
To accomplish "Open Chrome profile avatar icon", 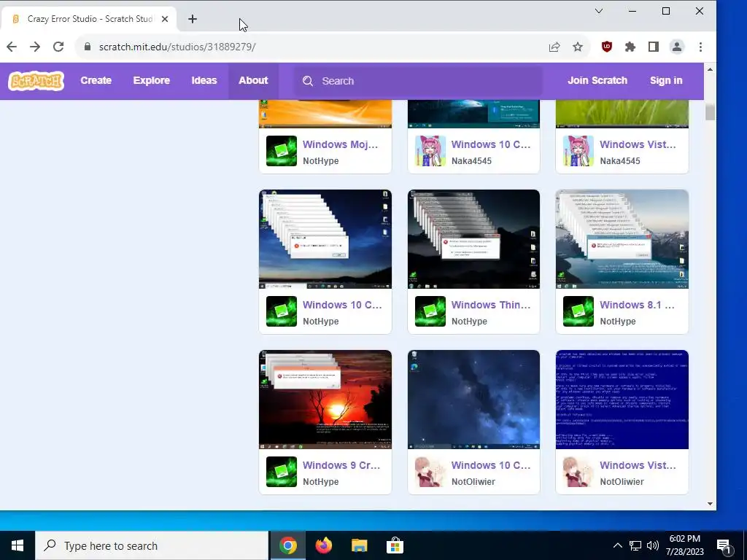I will (676, 47).
